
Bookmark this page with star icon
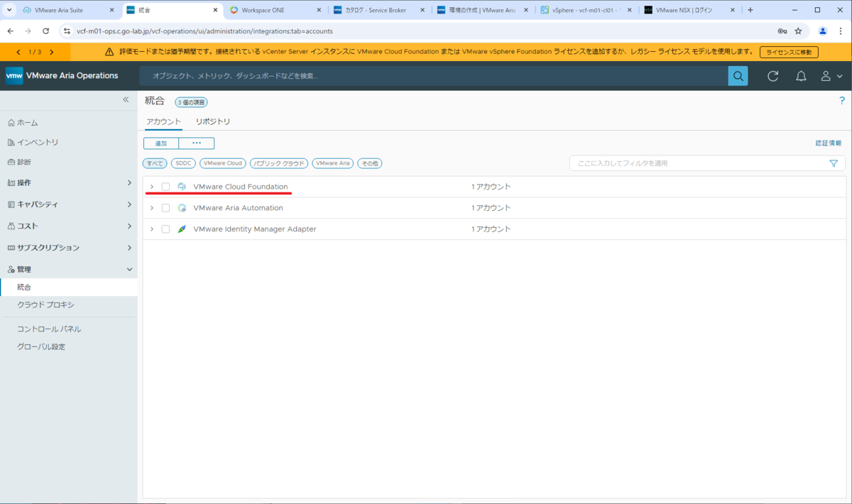pyautogui.click(x=798, y=31)
